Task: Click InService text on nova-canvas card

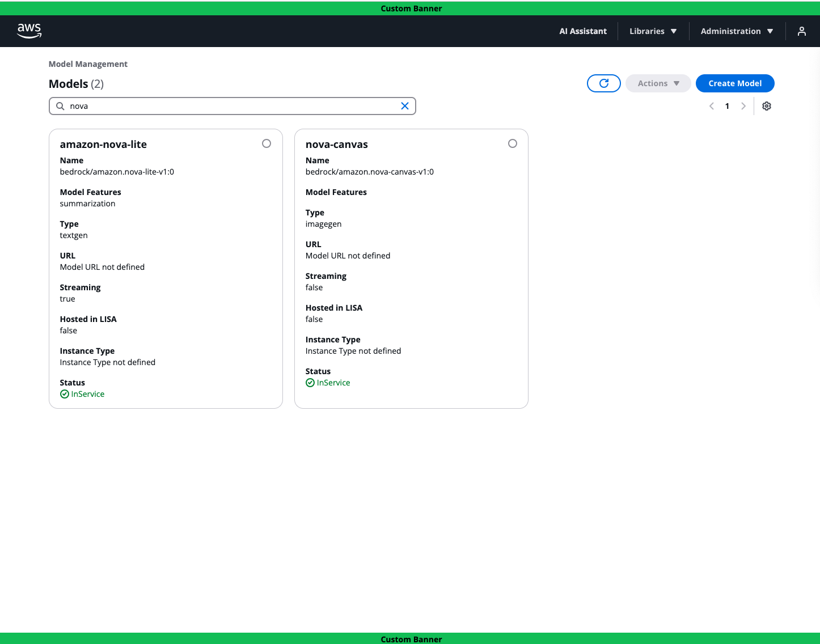Action: point(333,383)
